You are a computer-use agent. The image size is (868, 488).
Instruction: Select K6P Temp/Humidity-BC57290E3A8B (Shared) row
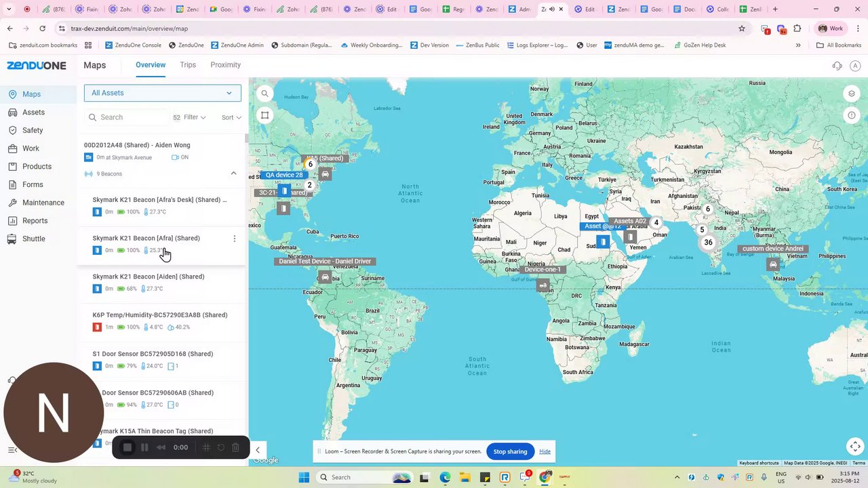161,321
